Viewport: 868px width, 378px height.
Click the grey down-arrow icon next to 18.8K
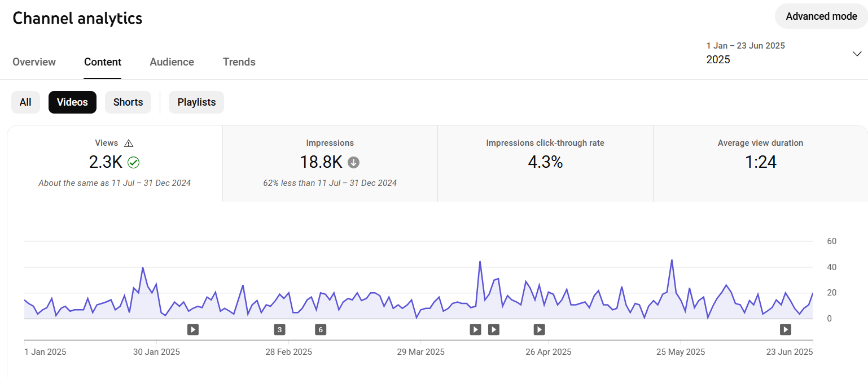[x=354, y=163]
